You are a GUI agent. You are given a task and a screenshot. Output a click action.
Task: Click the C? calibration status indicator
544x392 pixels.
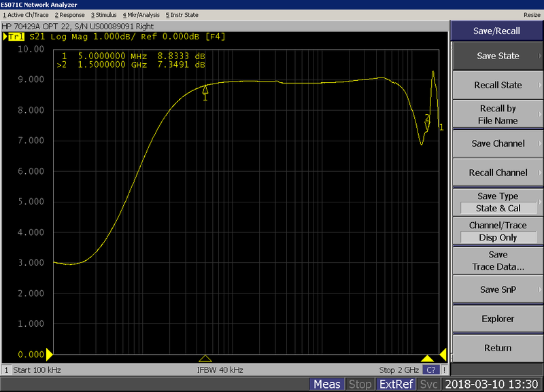point(430,370)
